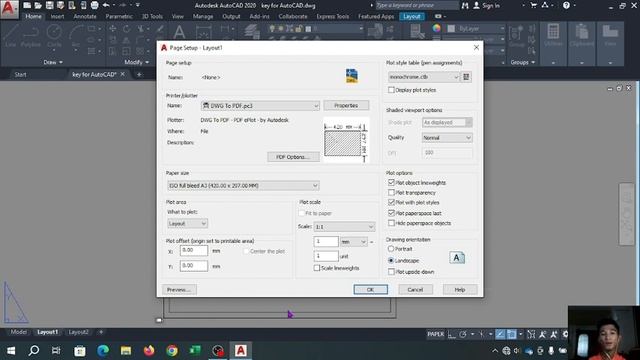Click the Text tool icon in ribbon
The height and width of the screenshot is (360, 640).
pos(179,32)
